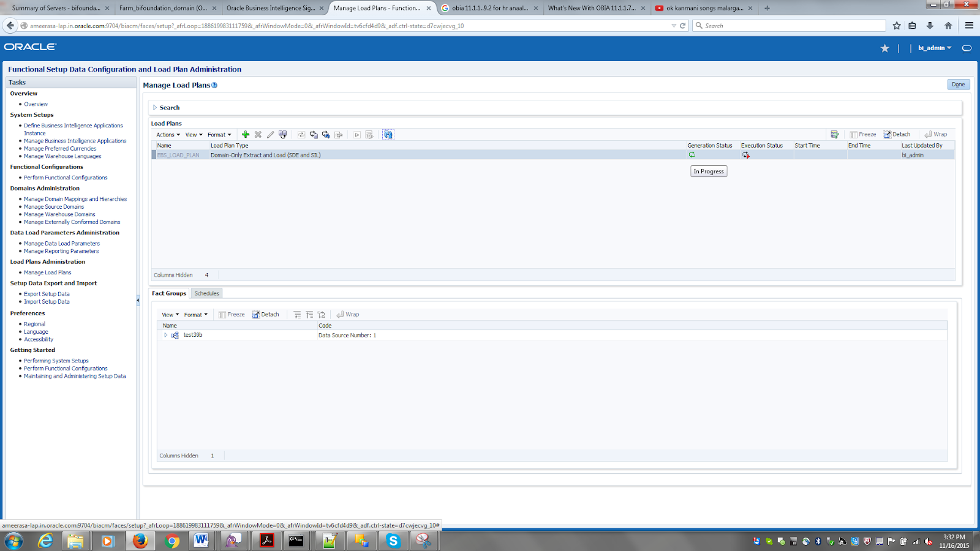Open a new browser tab with plus button
The width and height of the screenshot is (980, 551).
point(767,8)
